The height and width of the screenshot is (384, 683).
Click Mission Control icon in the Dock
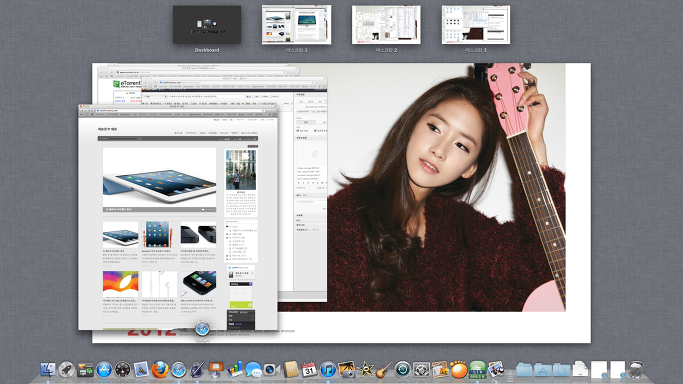[85, 370]
